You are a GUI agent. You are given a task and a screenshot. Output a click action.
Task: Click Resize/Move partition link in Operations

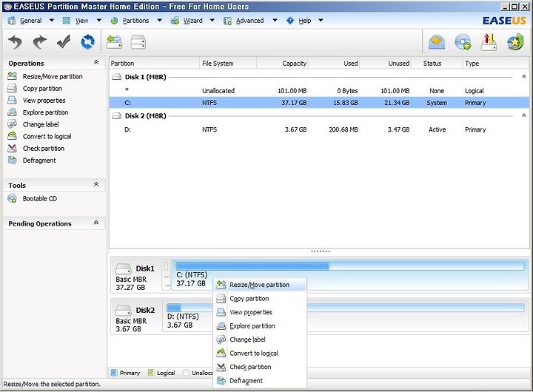pos(53,76)
